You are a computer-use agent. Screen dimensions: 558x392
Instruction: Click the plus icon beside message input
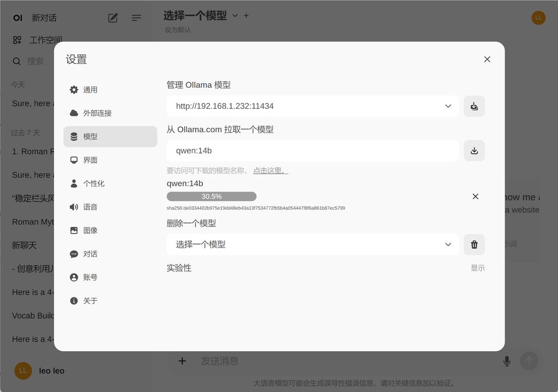pos(183,361)
